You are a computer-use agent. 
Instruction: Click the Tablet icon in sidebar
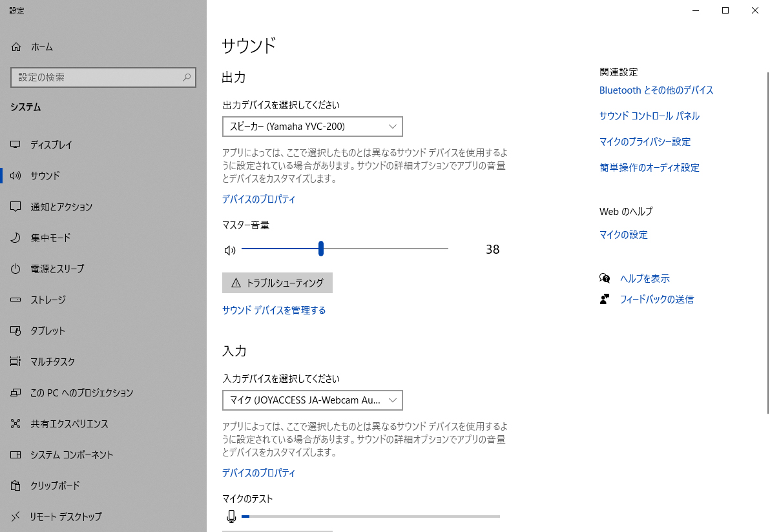[16, 331]
